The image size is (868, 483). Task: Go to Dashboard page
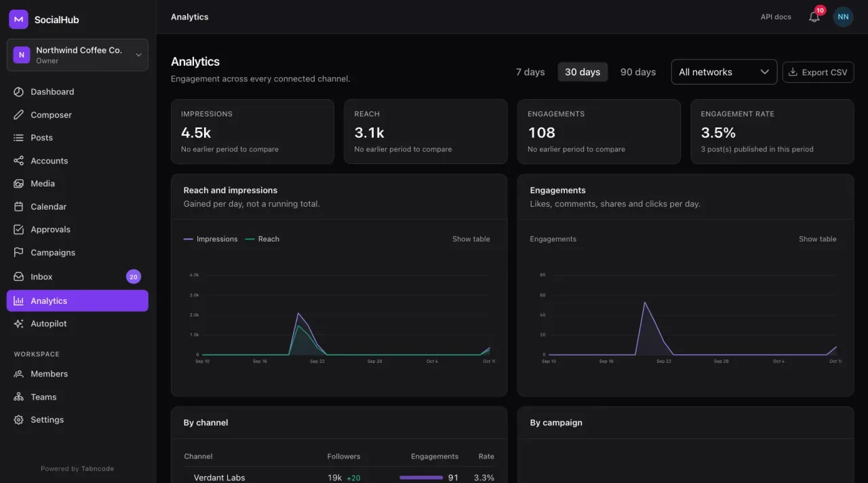click(77, 92)
